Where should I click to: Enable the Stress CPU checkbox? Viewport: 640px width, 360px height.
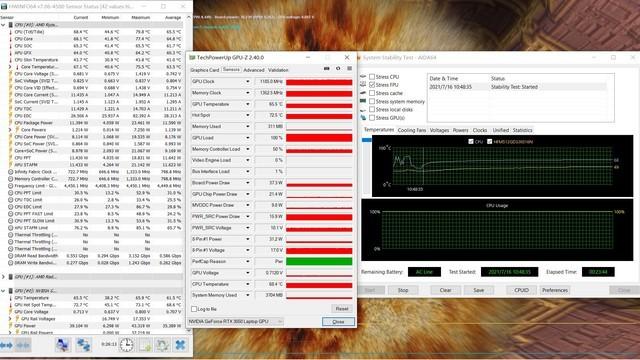pyautogui.click(x=372, y=77)
